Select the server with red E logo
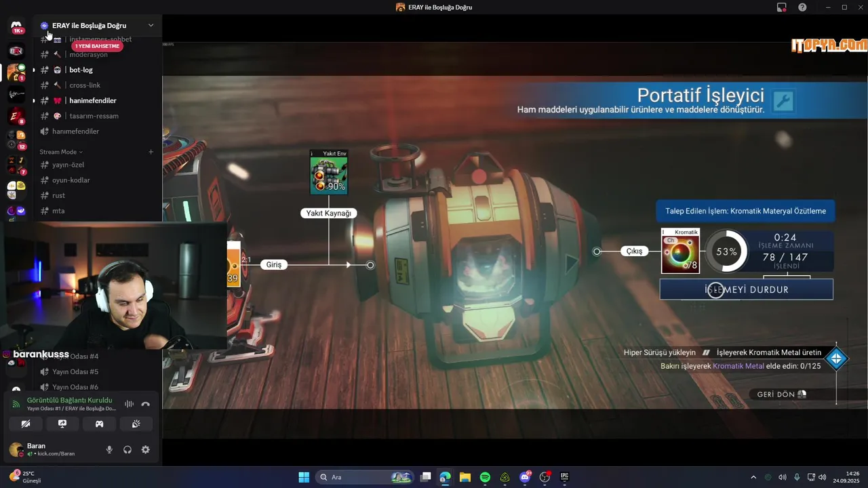 tap(16, 117)
